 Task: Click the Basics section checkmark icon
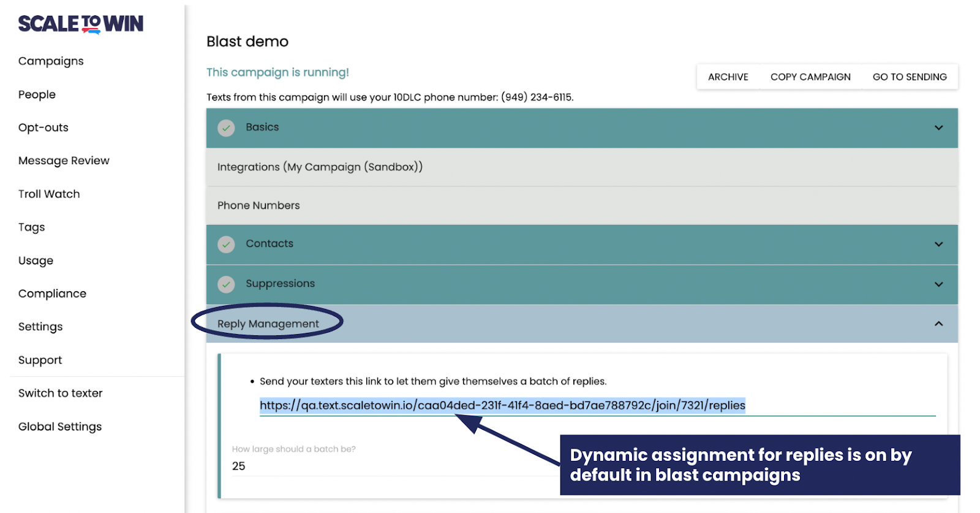click(x=227, y=127)
